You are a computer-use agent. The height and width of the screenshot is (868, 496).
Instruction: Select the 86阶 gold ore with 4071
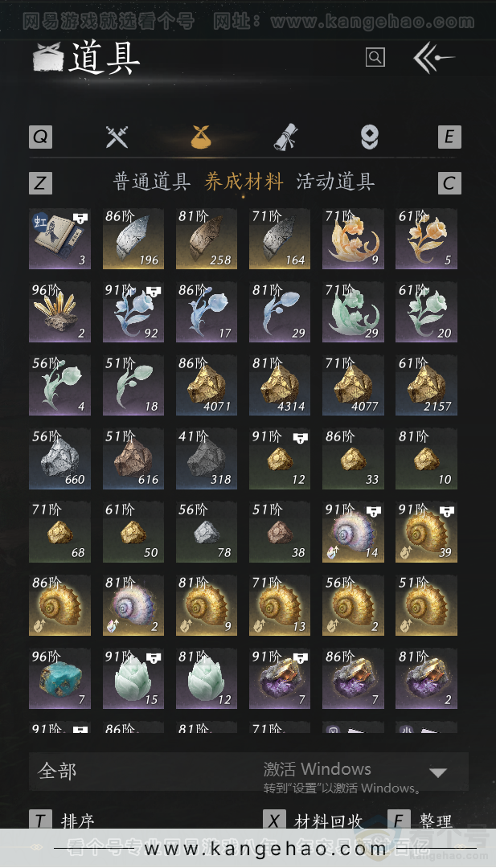[x=207, y=385]
